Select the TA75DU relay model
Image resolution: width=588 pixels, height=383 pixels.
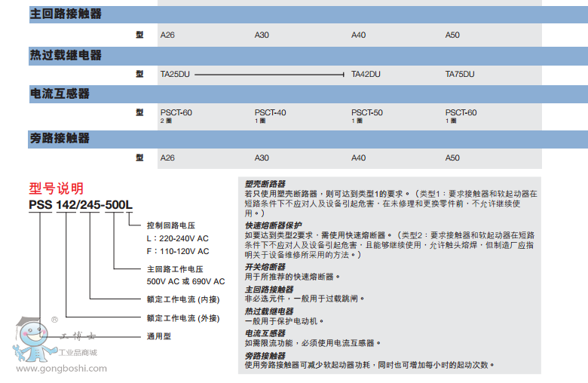[460, 74]
